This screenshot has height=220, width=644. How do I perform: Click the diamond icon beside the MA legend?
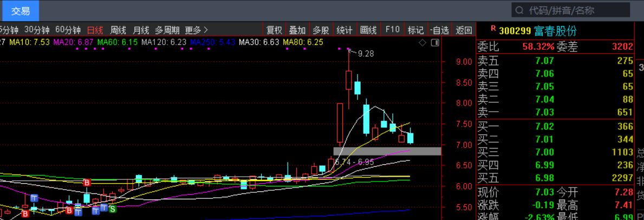pos(422,42)
